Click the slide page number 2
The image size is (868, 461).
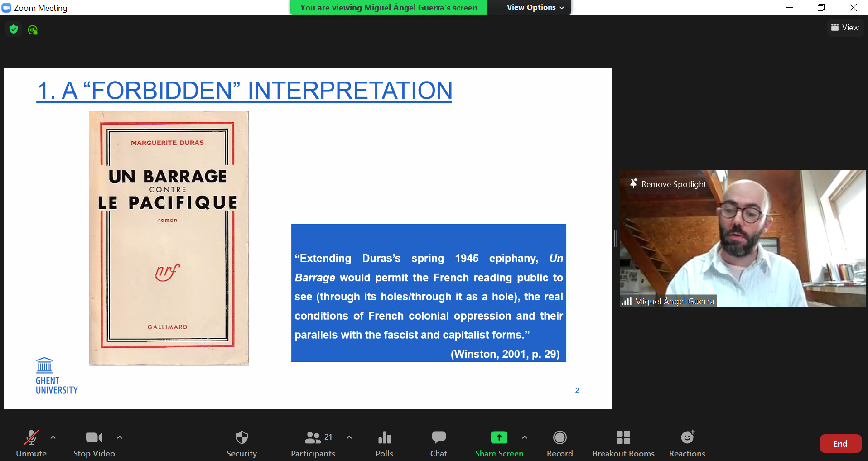pos(577,390)
